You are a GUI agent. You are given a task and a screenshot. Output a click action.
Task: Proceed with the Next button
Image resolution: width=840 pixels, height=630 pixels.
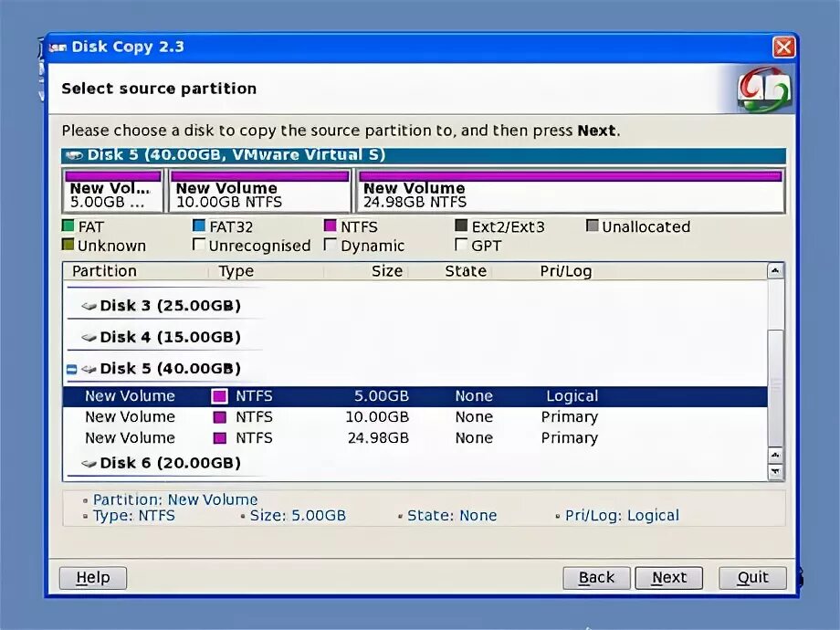coord(668,578)
